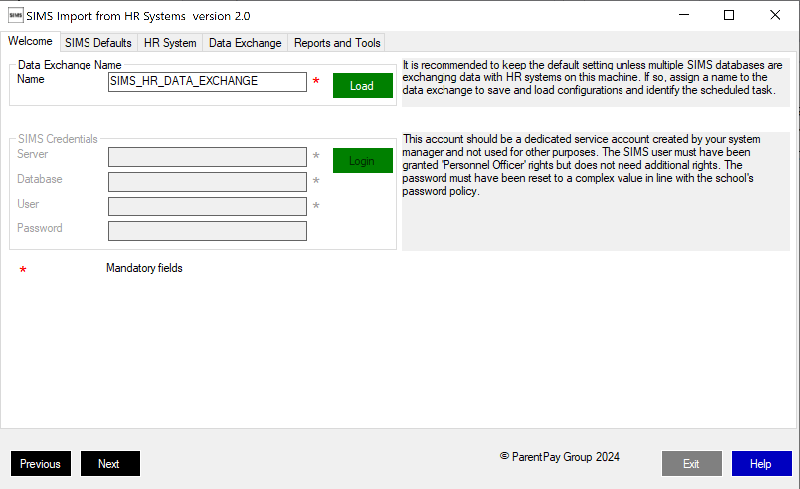The width and height of the screenshot is (800, 489).
Task: Click the green Login button
Action: tap(363, 161)
